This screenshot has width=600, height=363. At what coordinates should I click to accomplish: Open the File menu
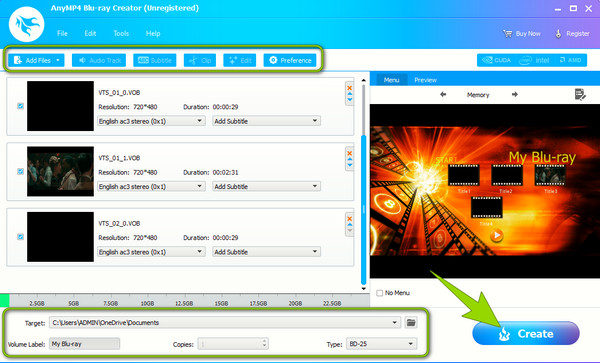click(x=62, y=33)
